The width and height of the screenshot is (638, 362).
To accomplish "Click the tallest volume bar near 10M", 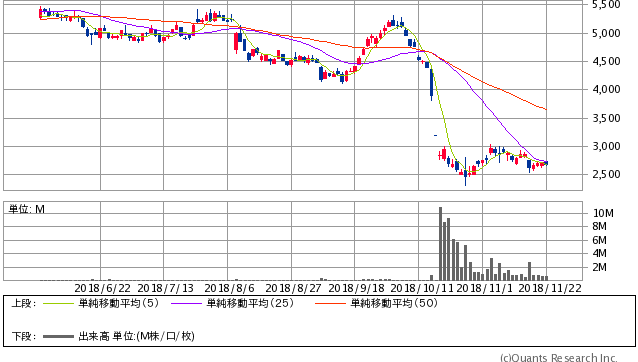I will point(440,244).
